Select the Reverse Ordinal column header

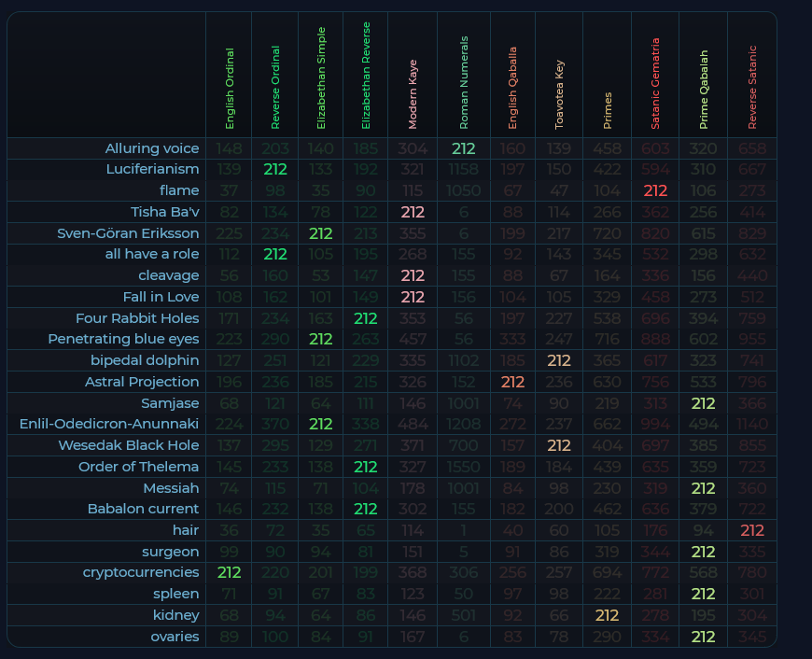(275, 89)
